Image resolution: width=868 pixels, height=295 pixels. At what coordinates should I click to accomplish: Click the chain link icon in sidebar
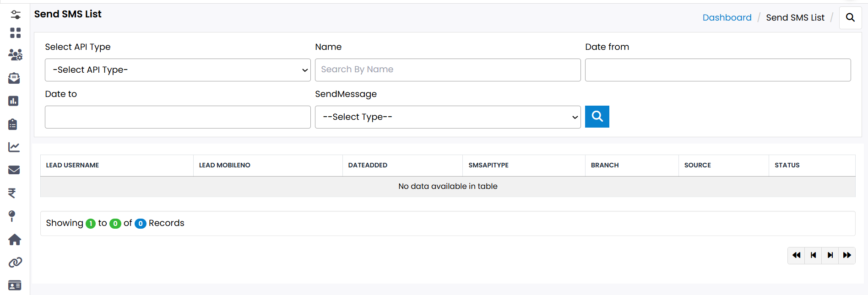click(x=15, y=263)
